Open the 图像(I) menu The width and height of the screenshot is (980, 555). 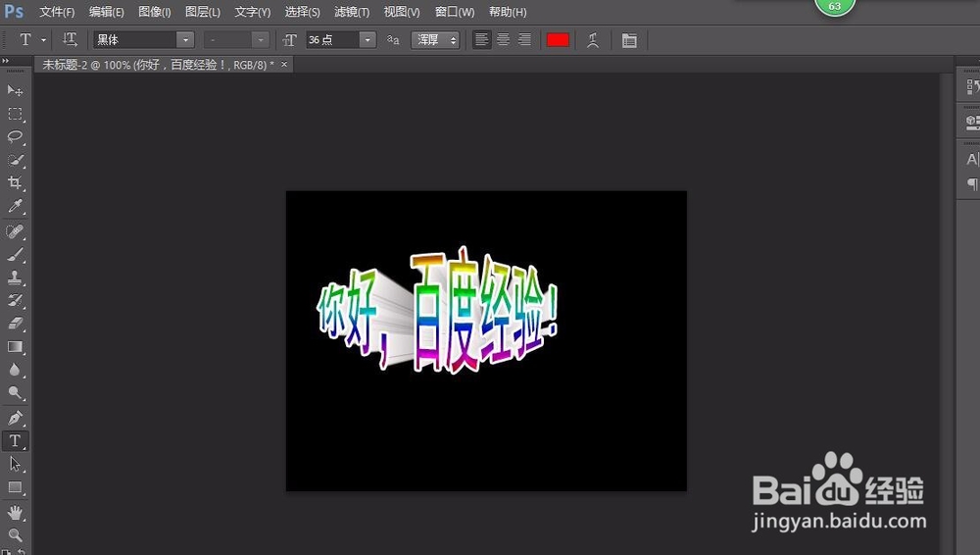155,12
